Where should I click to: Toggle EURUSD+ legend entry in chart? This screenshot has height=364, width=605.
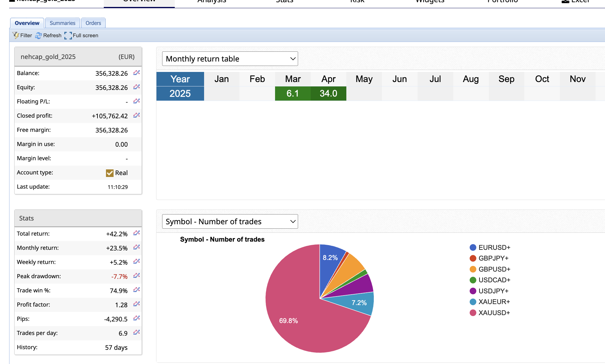point(494,247)
